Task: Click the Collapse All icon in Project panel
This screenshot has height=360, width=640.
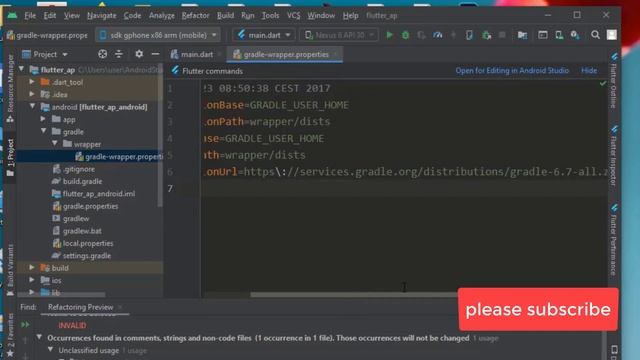Action: [x=119, y=54]
